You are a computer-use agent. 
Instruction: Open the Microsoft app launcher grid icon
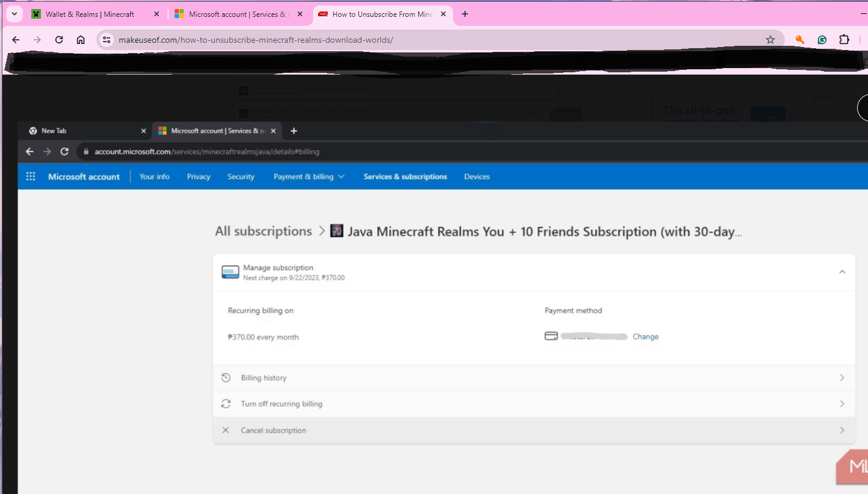point(31,177)
